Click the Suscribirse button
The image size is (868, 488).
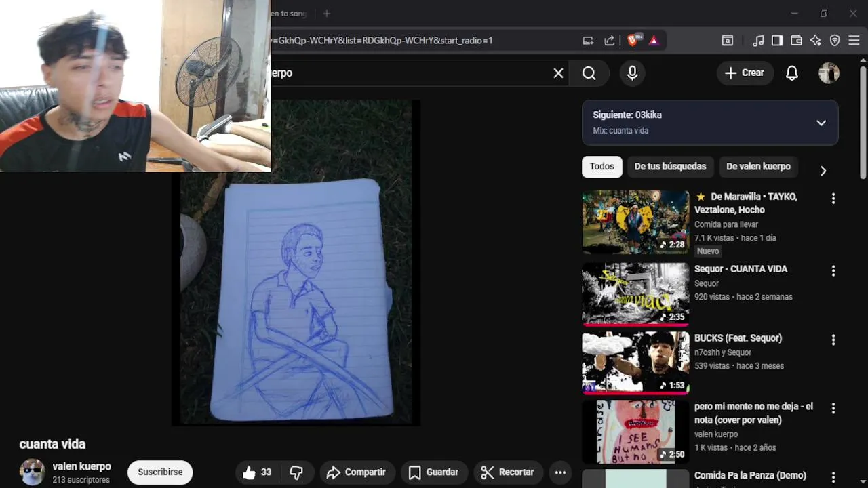pyautogui.click(x=160, y=472)
